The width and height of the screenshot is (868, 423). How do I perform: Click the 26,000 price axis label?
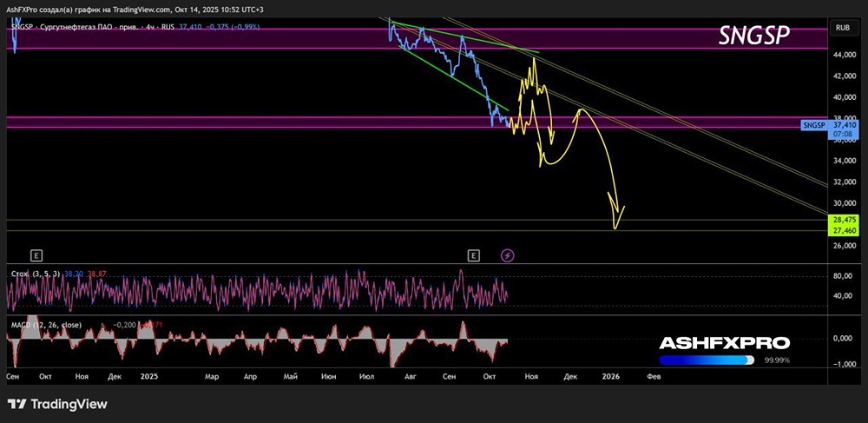tap(845, 246)
